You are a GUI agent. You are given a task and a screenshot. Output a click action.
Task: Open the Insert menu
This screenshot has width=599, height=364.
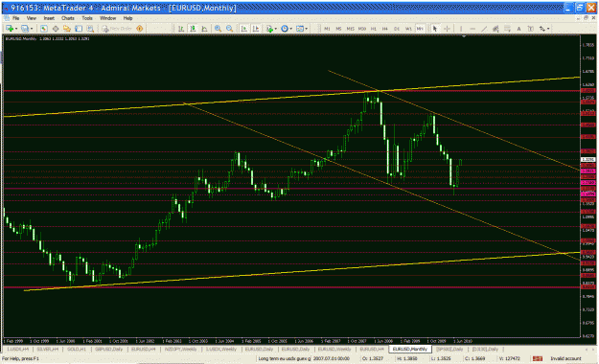tap(49, 18)
